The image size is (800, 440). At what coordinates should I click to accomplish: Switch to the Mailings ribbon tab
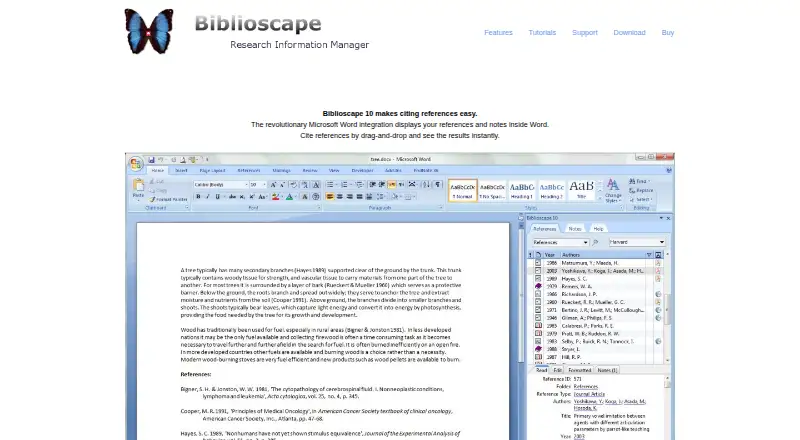tap(281, 170)
